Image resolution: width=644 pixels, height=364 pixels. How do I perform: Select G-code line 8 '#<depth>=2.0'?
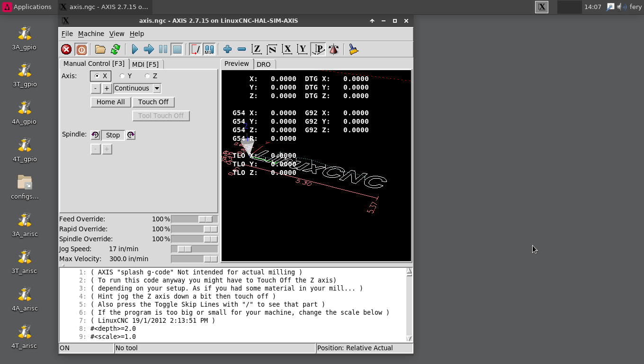click(x=113, y=328)
